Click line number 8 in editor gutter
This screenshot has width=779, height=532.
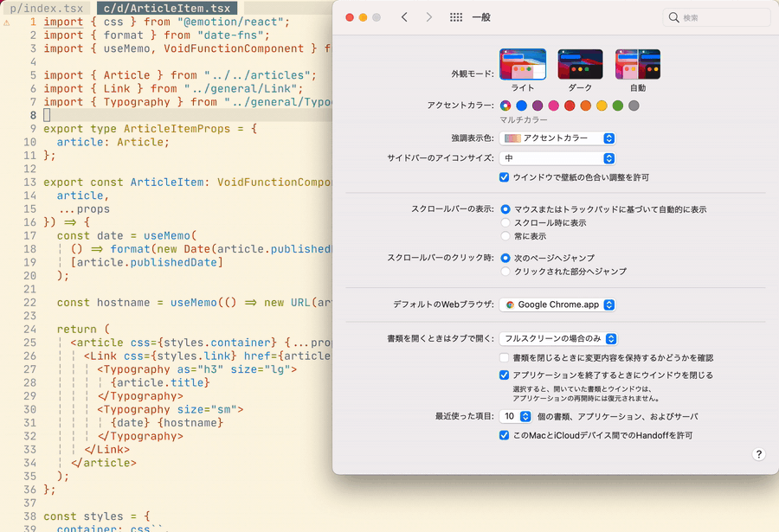click(x=33, y=115)
